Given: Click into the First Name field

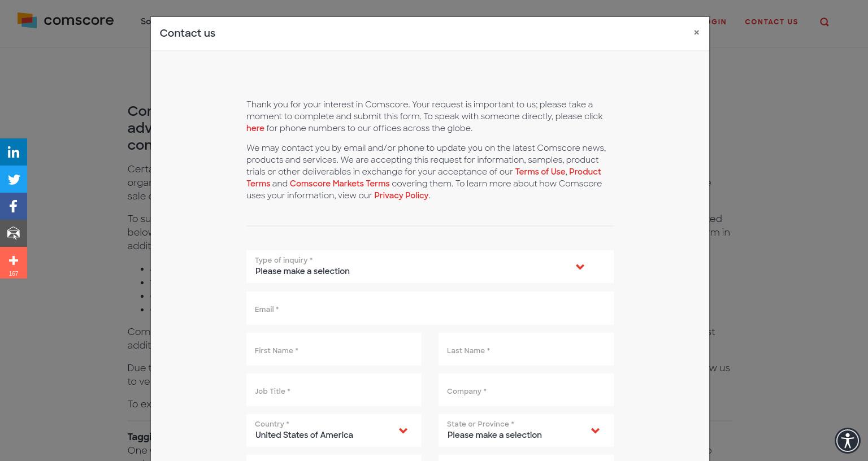Looking at the screenshot, I should tap(334, 349).
